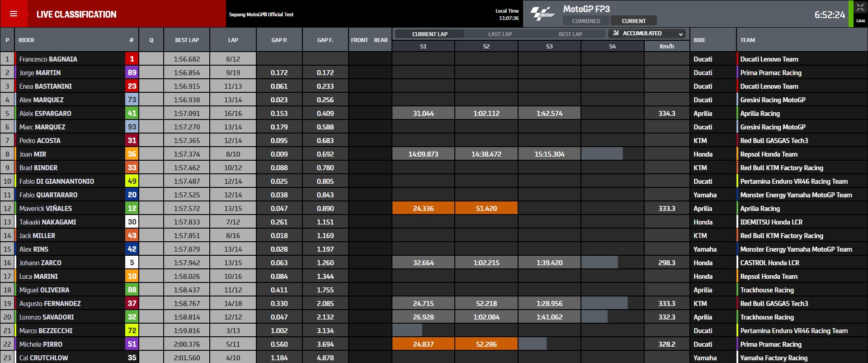This screenshot has width=868, height=363.
Task: Click the IDEMITSU Honda LCR team name
Action: coord(771,222)
